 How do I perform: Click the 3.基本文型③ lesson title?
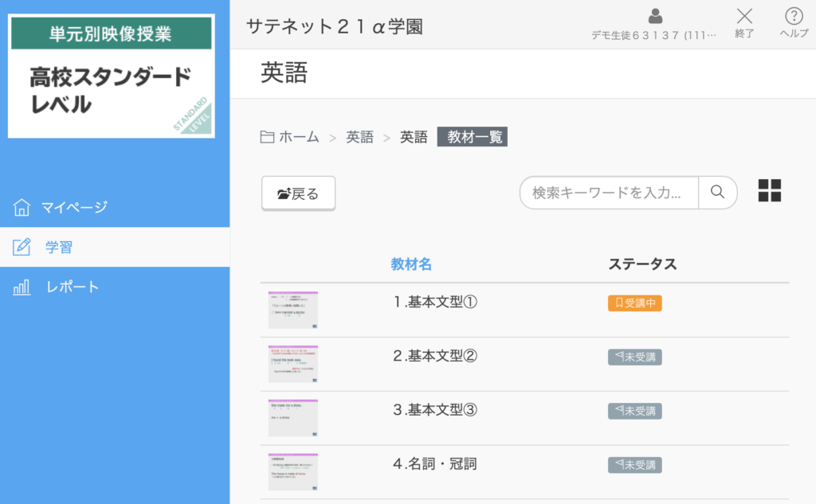click(x=434, y=410)
